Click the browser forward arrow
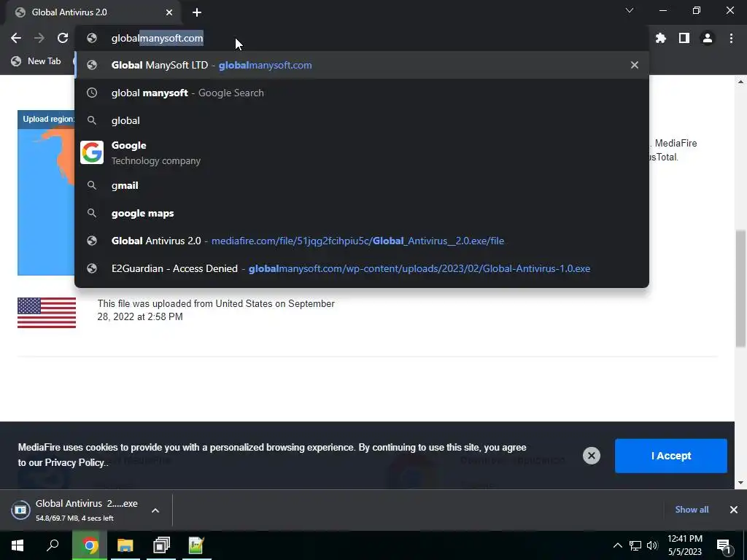This screenshot has height=560, width=747. [39, 38]
